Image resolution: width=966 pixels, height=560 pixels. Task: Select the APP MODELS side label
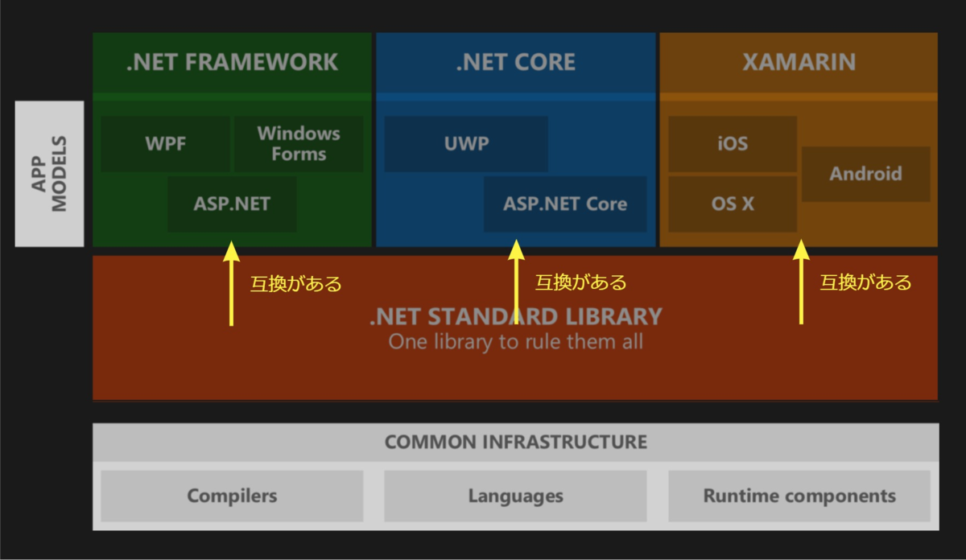(49, 174)
